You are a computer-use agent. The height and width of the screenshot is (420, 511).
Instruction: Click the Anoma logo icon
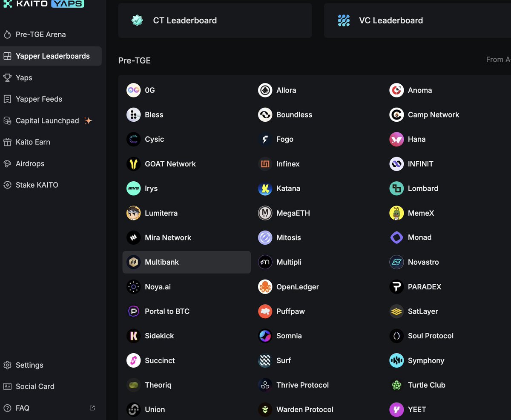click(x=396, y=90)
